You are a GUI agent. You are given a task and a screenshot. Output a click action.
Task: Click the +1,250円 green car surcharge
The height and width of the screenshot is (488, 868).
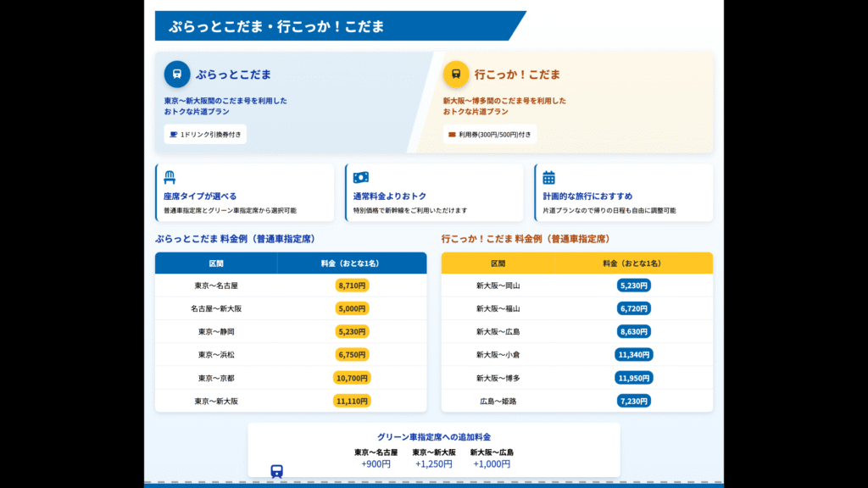pyautogui.click(x=434, y=463)
